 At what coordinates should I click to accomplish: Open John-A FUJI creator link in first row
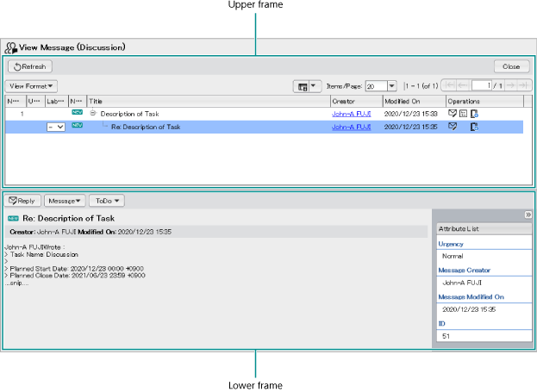351,114
